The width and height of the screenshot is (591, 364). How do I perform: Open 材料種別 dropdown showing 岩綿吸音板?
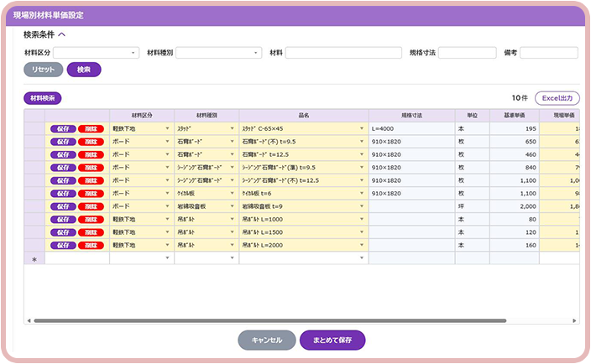[233, 206]
